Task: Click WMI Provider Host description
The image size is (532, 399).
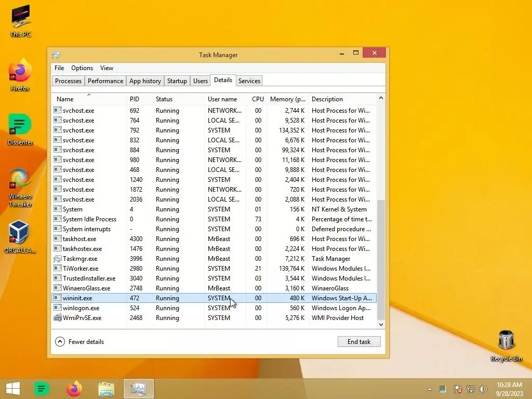Action: [338, 318]
